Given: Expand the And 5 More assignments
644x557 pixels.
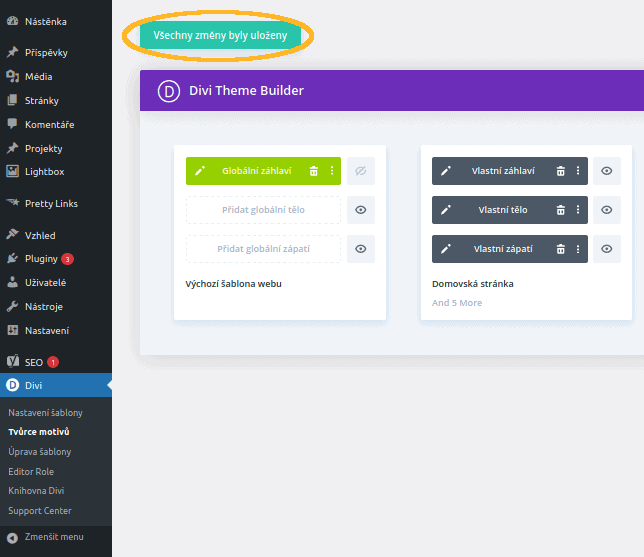Looking at the screenshot, I should 457,303.
